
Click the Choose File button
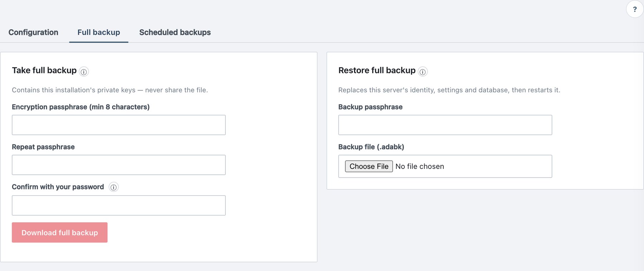[369, 166]
